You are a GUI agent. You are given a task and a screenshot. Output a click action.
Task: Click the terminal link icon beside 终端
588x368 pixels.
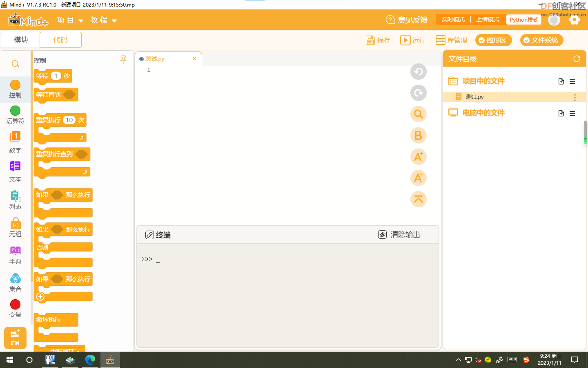pyautogui.click(x=149, y=235)
